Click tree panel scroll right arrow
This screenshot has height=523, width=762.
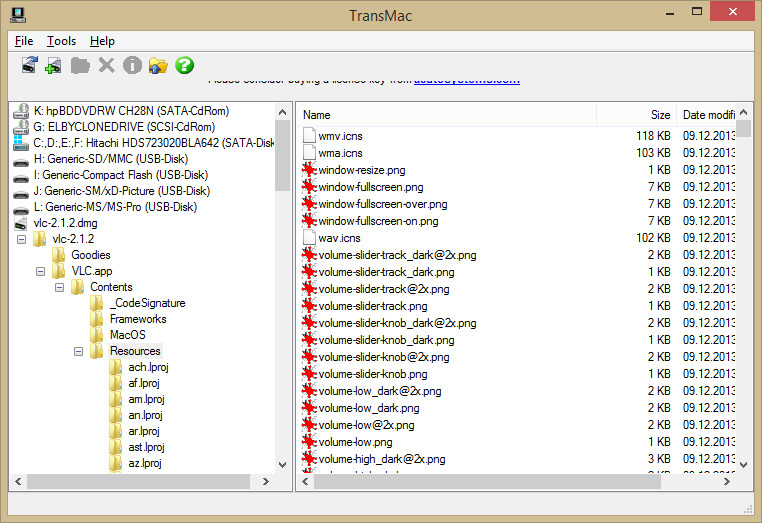click(265, 481)
